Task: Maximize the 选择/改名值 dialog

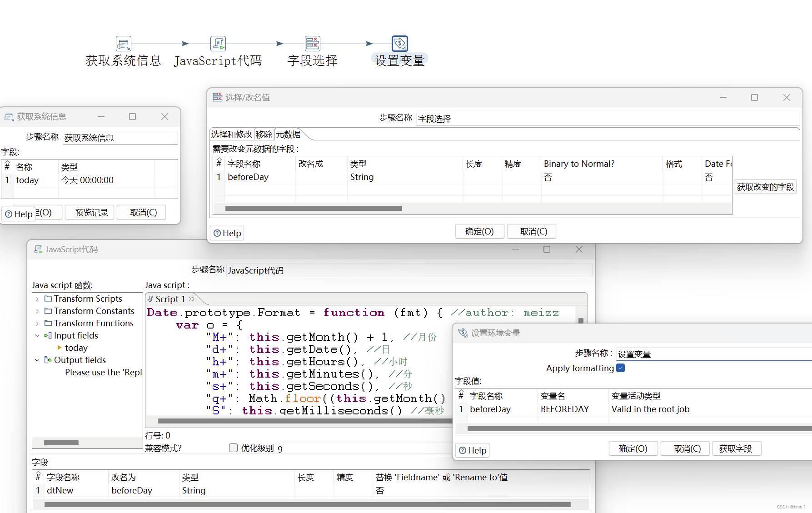Action: [x=754, y=97]
